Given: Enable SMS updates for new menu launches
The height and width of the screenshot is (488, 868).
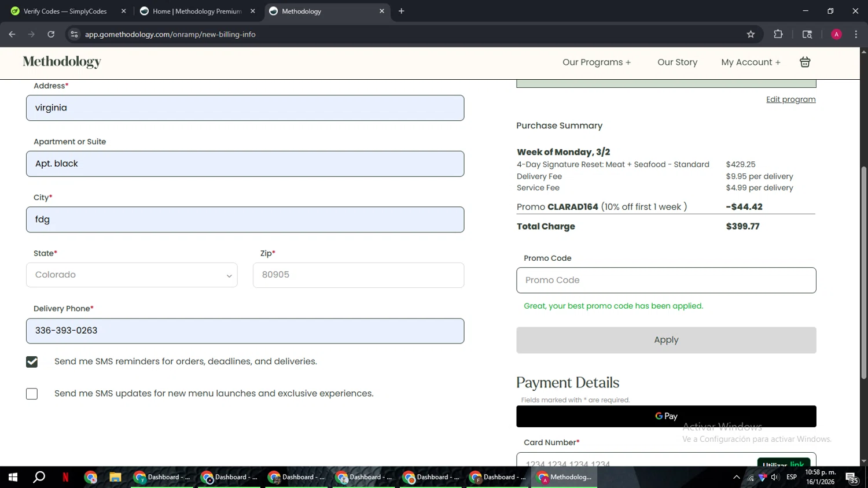Looking at the screenshot, I should point(32,394).
